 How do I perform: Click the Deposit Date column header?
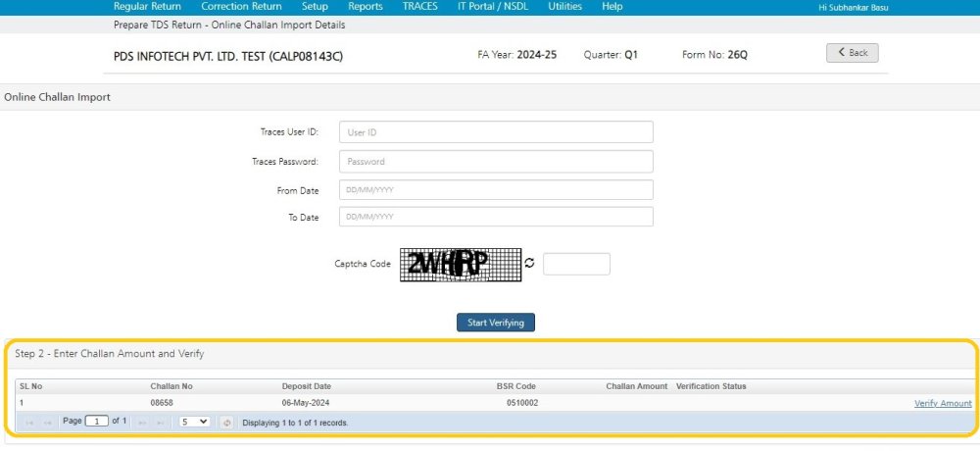(x=306, y=386)
